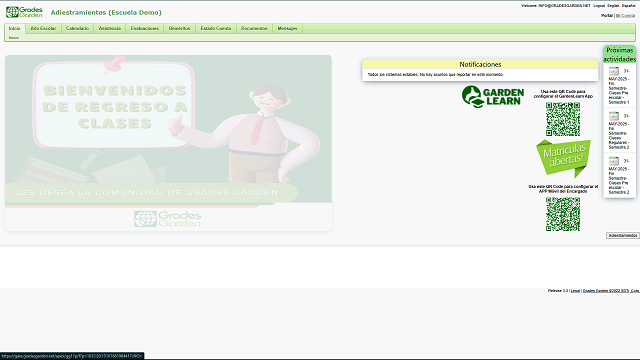Screen dimensions: 640x360
Task: Click calendar icon for Pre escolar Semestre 2 activity
Action: click(x=614, y=161)
